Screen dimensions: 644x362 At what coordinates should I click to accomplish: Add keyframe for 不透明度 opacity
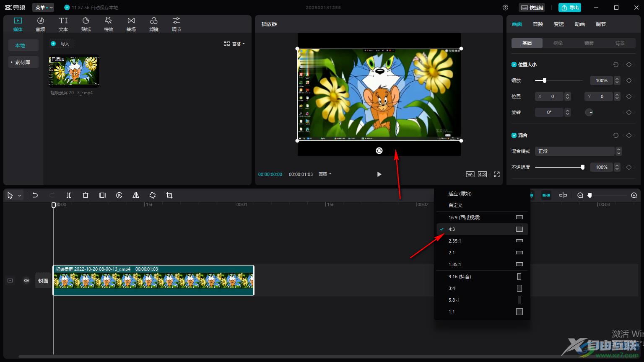tap(629, 167)
